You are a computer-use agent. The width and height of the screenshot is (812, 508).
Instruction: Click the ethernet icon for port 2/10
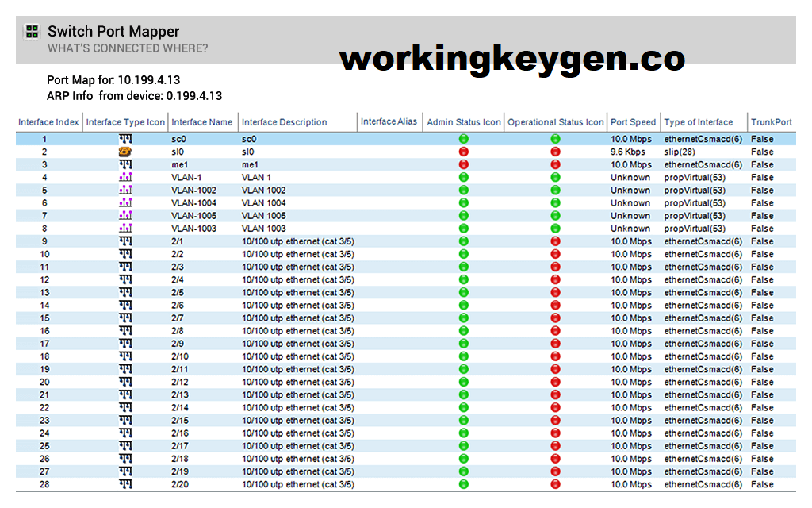[125, 356]
